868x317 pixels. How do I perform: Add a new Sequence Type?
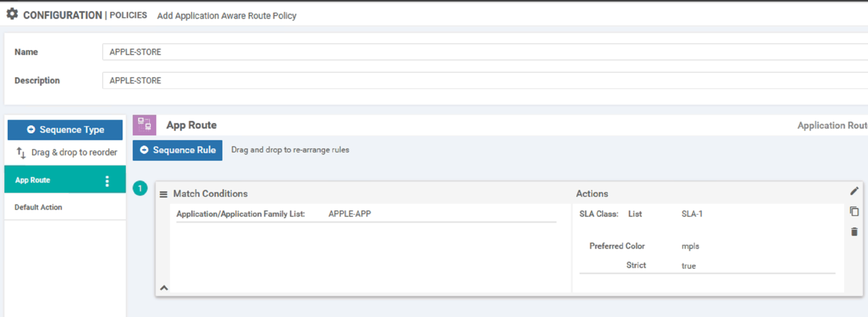click(x=65, y=130)
